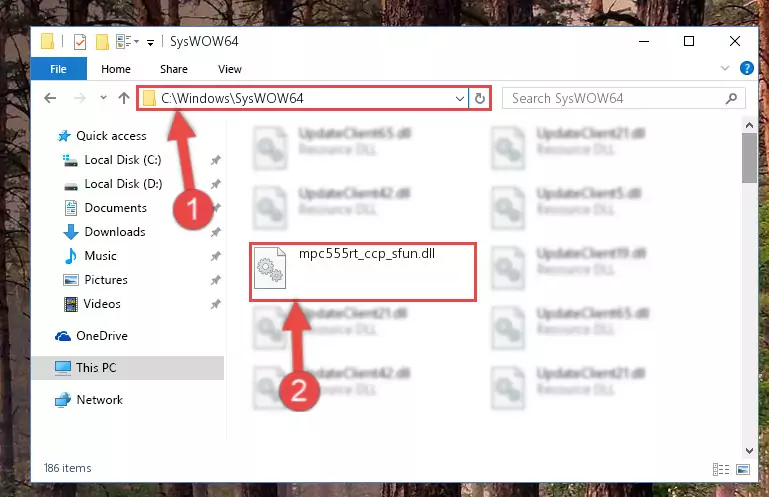
Task: Open the File ribbon tab
Action: (58, 69)
